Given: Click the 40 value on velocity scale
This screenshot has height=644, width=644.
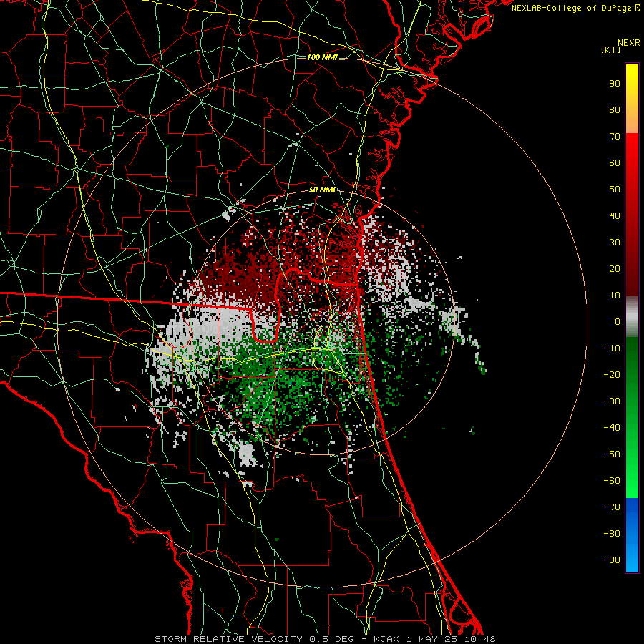Looking at the screenshot, I should coord(615,215).
